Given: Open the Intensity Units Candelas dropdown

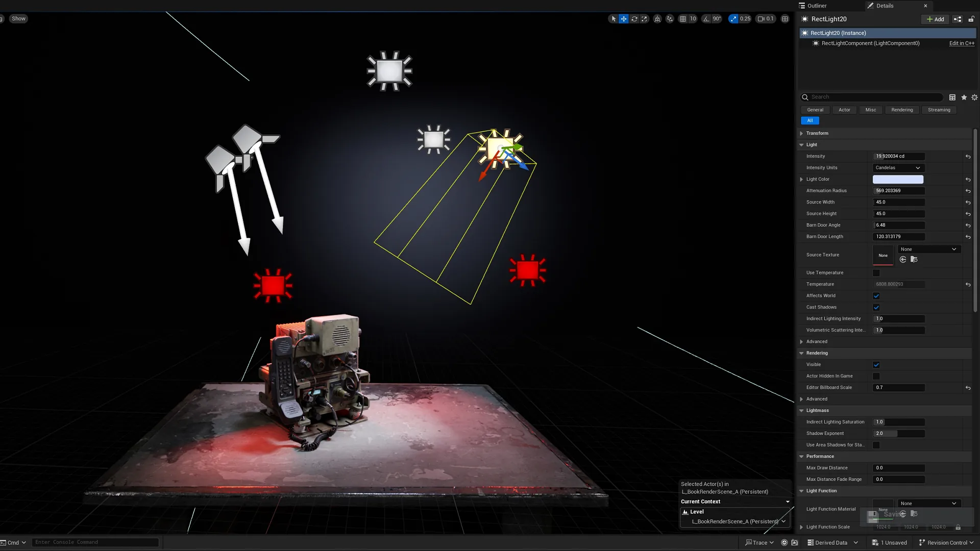Looking at the screenshot, I should (898, 168).
